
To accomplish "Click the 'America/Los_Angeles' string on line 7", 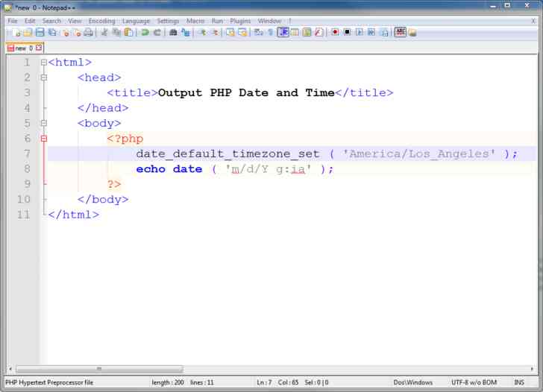I will [418, 154].
